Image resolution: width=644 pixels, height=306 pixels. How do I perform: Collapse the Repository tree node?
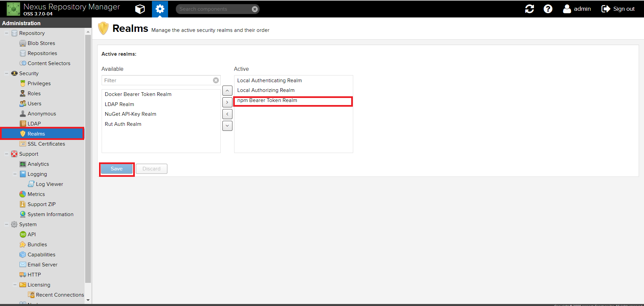click(x=6, y=33)
